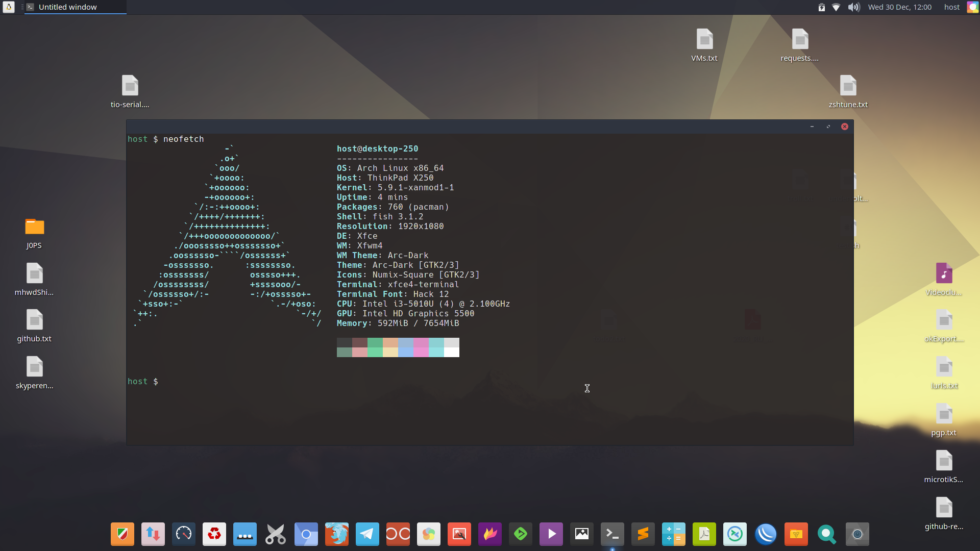Image resolution: width=980 pixels, height=551 pixels.
Task: Open the terminal launcher in dock
Action: pos(612,534)
